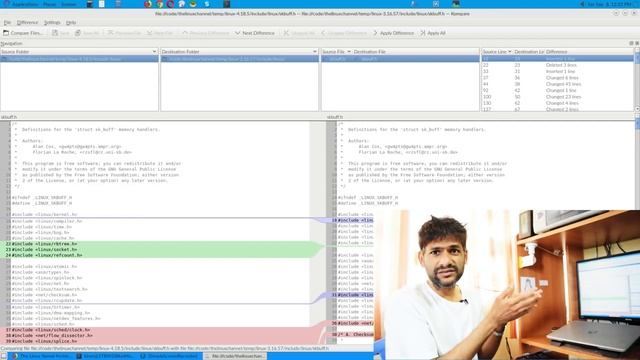Screen dimensions: 640x360
Task: Click the Skype icon in top panel
Action: (207, 4)
